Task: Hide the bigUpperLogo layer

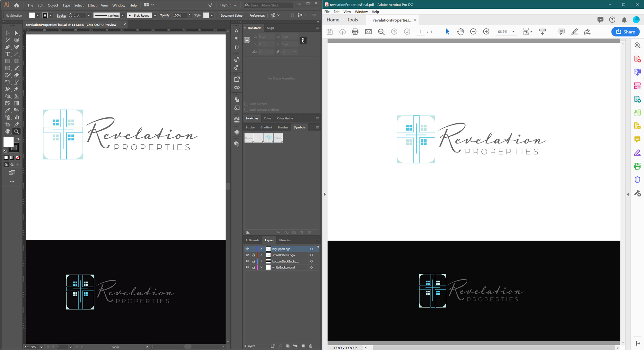Action: coord(247,249)
